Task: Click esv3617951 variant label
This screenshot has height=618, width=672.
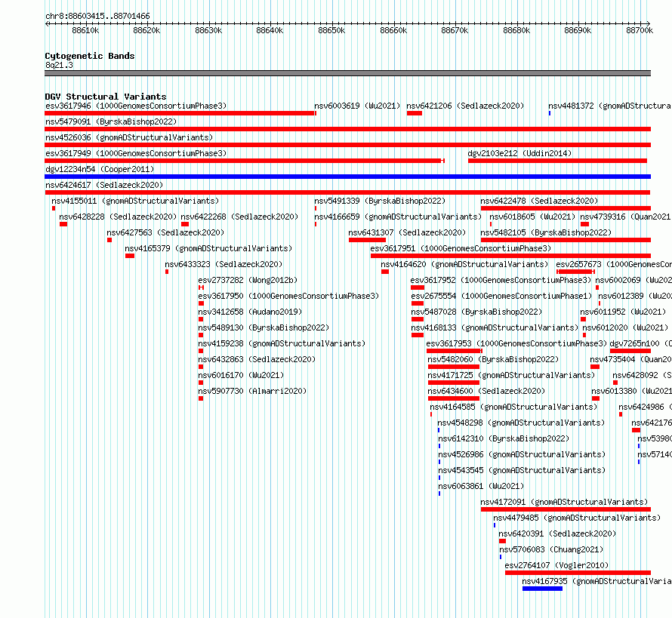Action: (x=461, y=248)
